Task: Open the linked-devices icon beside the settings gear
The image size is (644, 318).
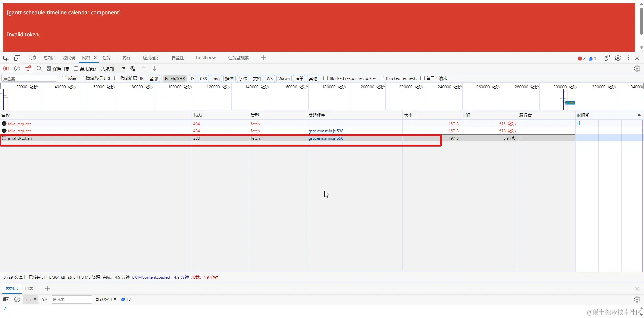Action: point(607,58)
